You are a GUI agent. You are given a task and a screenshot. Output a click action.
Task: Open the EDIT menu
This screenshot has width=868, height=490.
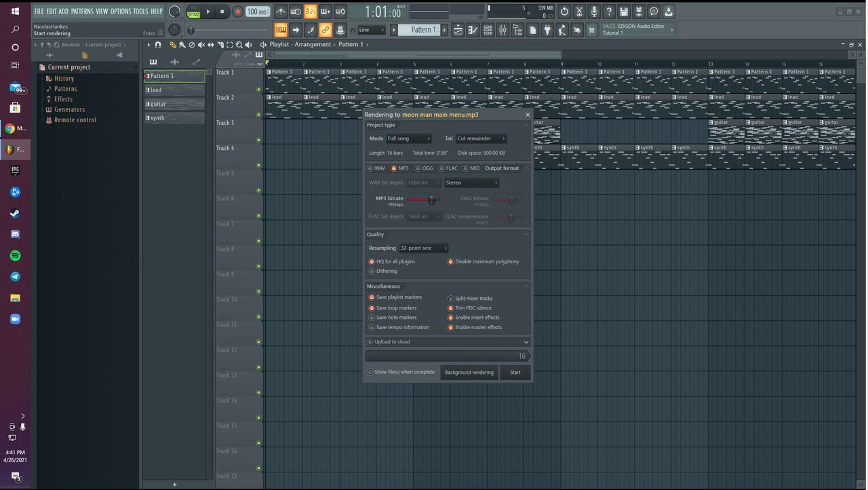pos(51,12)
